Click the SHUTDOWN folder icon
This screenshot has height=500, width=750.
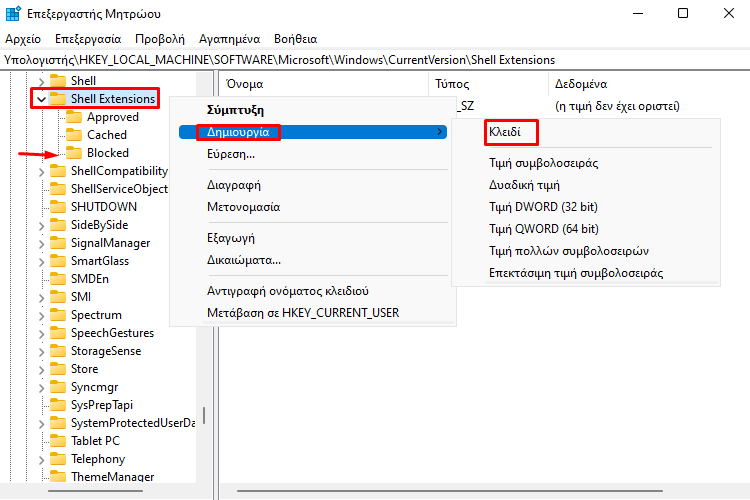58,207
